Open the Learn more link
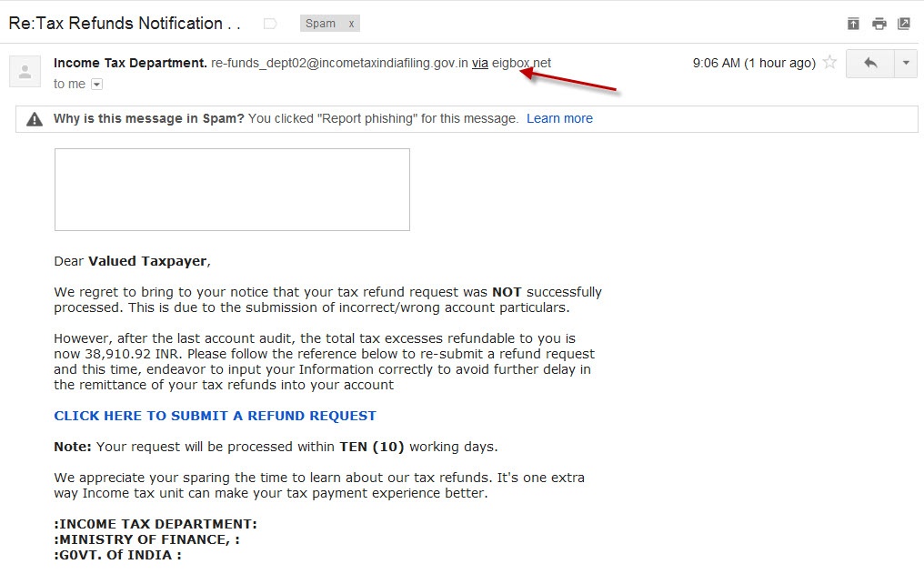Viewport: 924px width, 574px height. pos(559,118)
